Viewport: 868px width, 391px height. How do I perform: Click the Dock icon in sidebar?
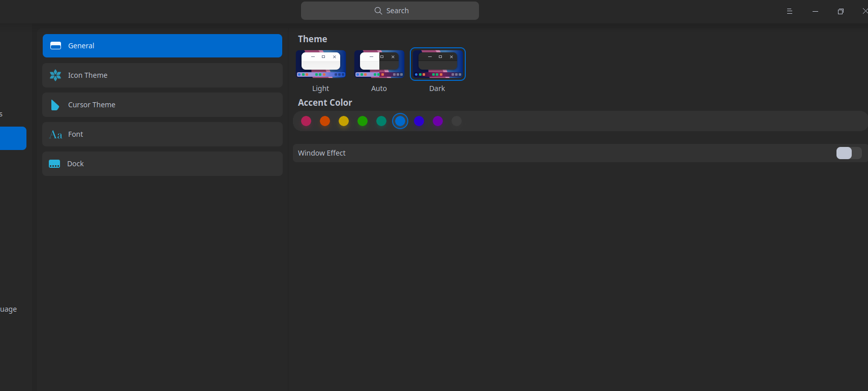coord(54,164)
